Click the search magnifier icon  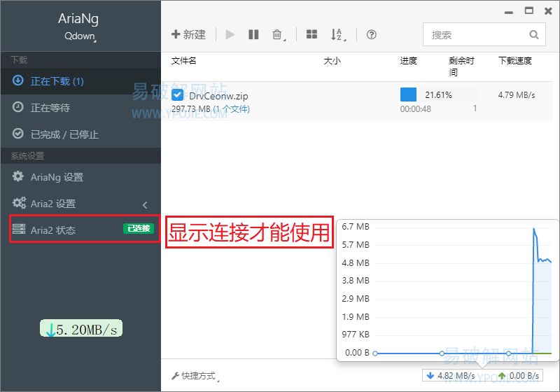[x=534, y=34]
